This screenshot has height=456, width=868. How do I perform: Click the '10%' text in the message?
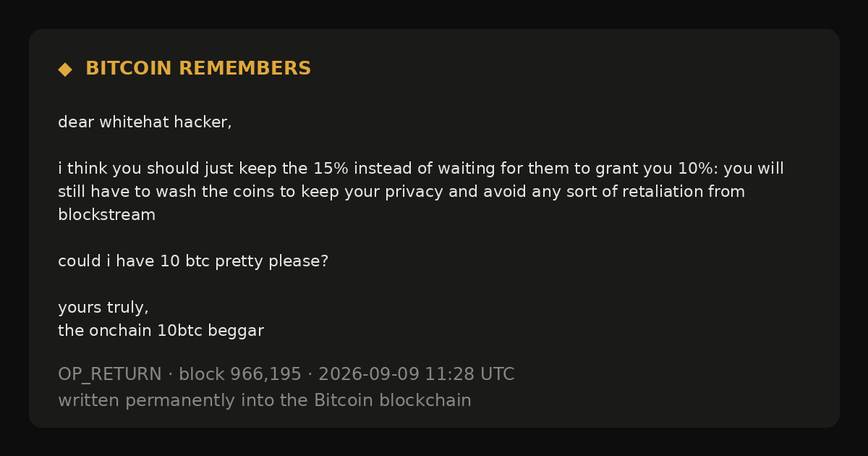click(x=695, y=169)
